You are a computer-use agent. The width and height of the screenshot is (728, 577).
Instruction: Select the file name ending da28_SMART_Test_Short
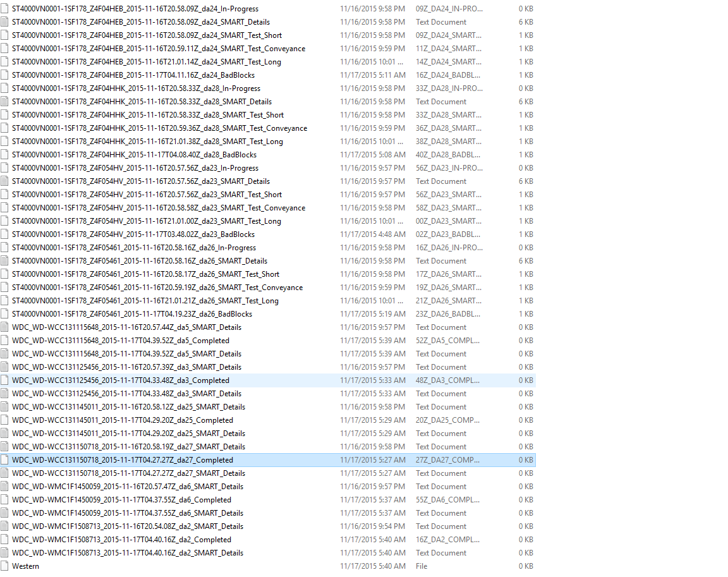click(148, 114)
